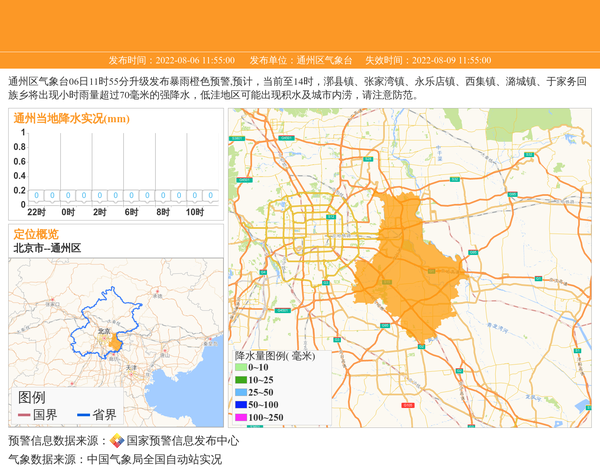Select the small orange area in overview map
The image size is (600, 471).
115,343
